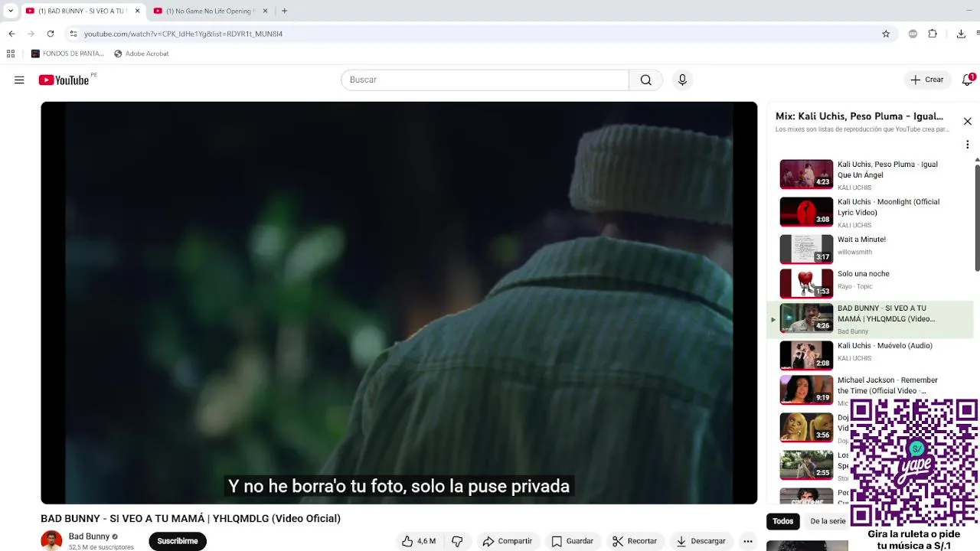Select Kali Uchis Muévelo (Audio) item
Screen dimensions: 980x551
click(870, 355)
